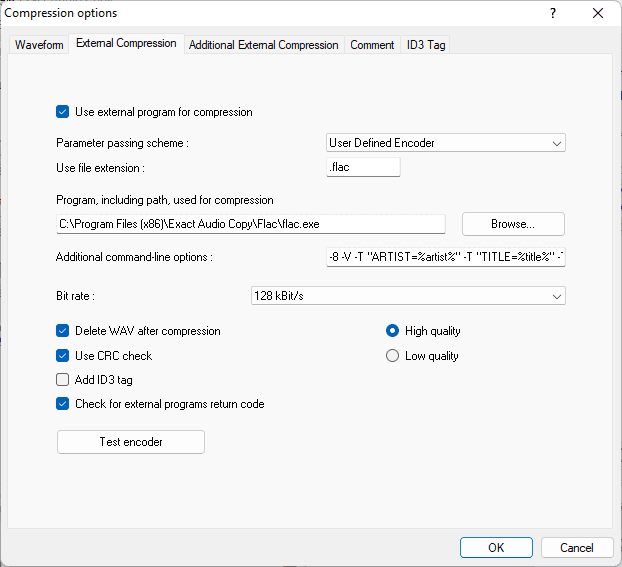
Task: Click the Cancel button
Action: (577, 548)
